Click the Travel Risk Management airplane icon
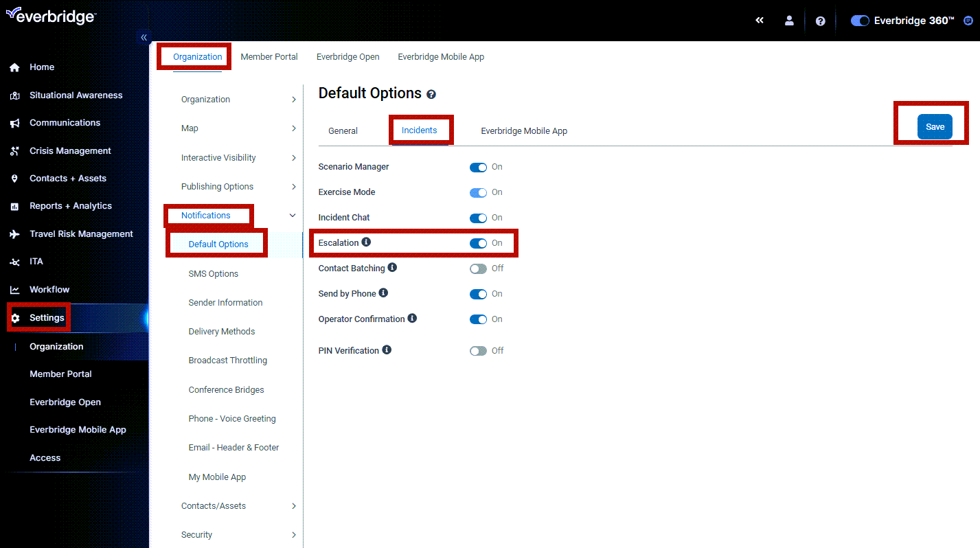The width and height of the screenshot is (980, 548). (14, 234)
